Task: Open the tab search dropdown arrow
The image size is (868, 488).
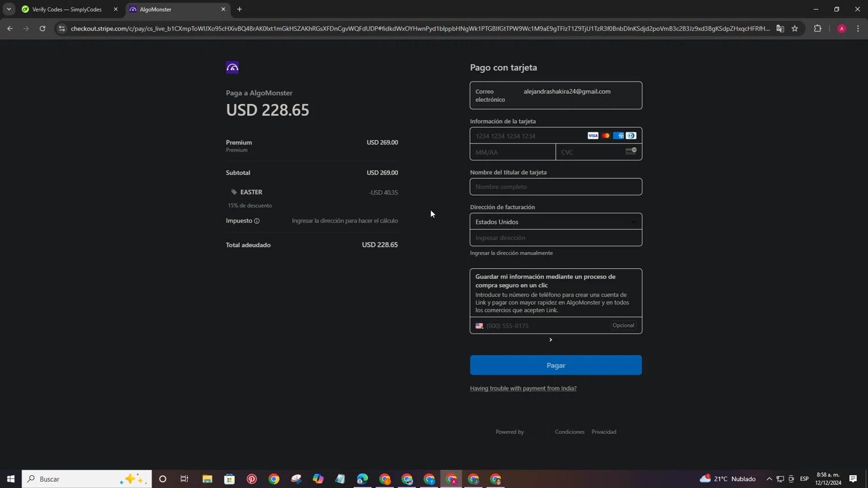Action: [x=9, y=9]
